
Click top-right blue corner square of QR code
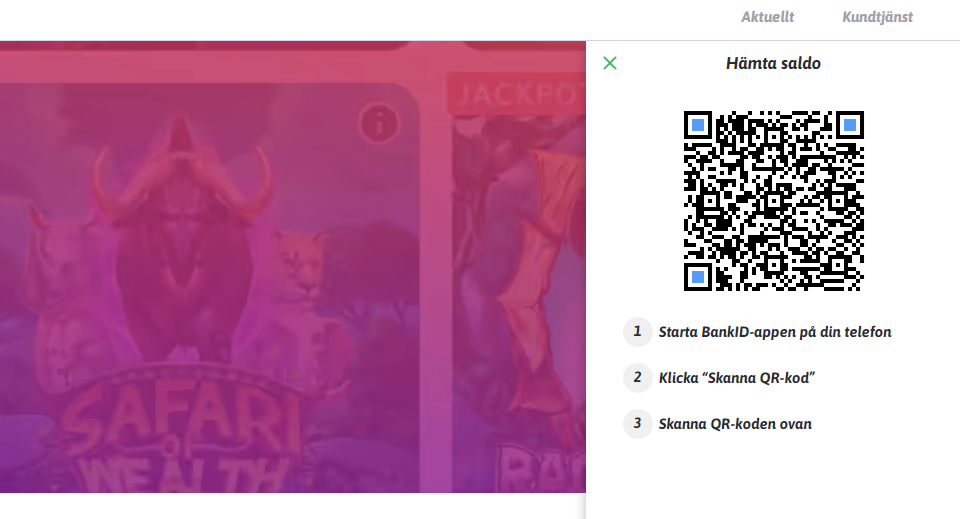pos(850,125)
